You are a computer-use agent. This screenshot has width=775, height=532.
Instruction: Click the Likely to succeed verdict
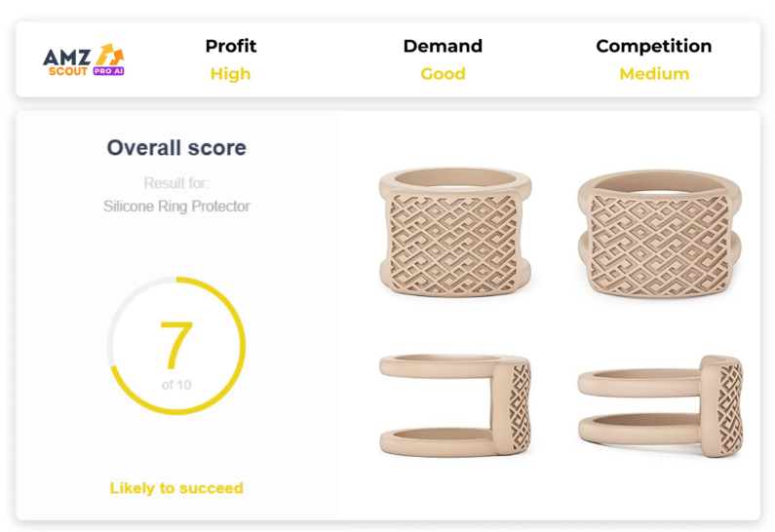pos(176,488)
